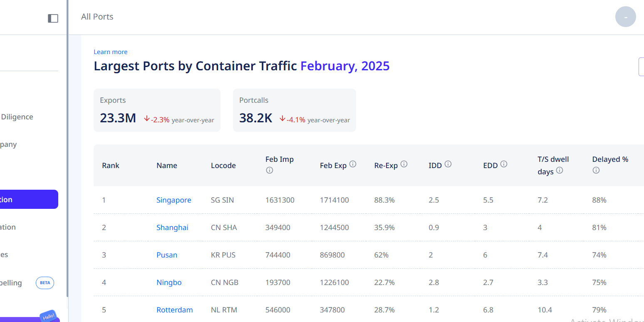
Task: Click the T/S dwell days info icon
Action: click(560, 170)
